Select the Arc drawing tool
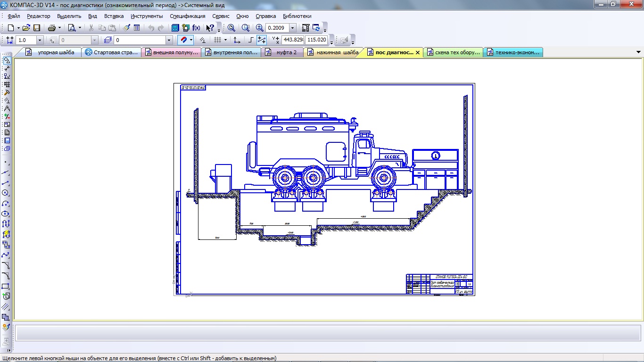This screenshot has height=362, width=644. (6, 203)
